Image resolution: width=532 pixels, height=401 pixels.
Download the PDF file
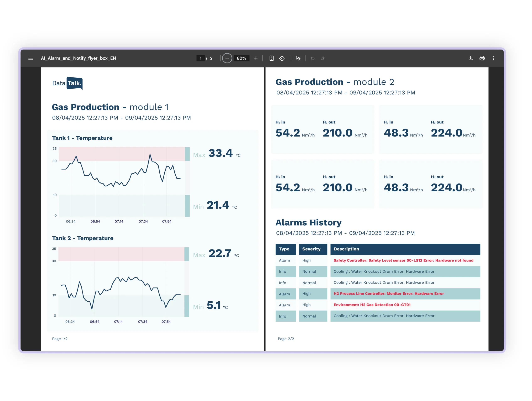point(471,58)
